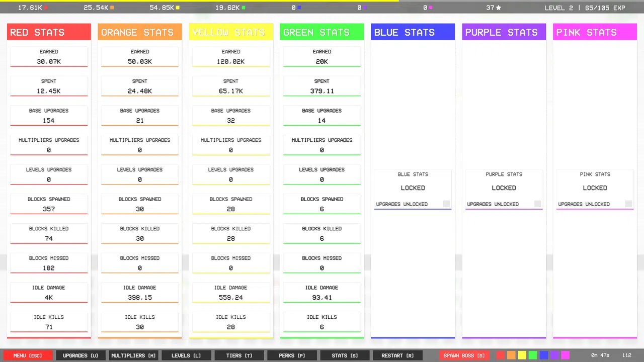Click Yellow Spent 65.17K card

tap(231, 86)
